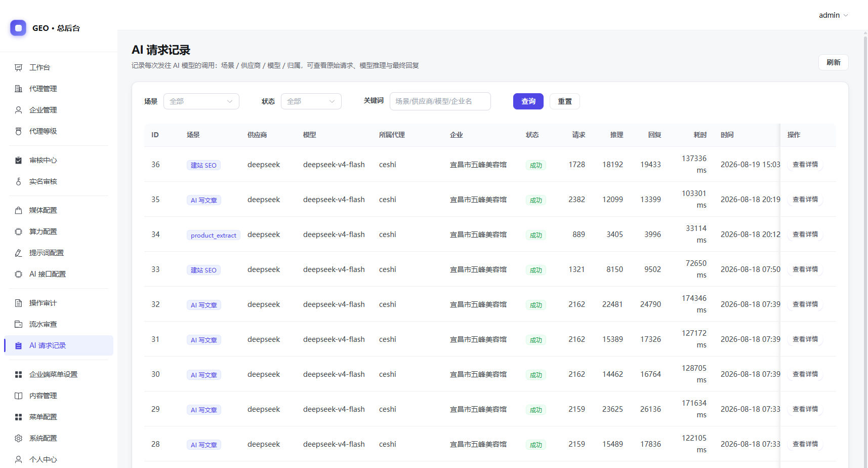868x468 pixels.
Task: Click the 流水审查 sidebar icon
Action: tap(19, 324)
